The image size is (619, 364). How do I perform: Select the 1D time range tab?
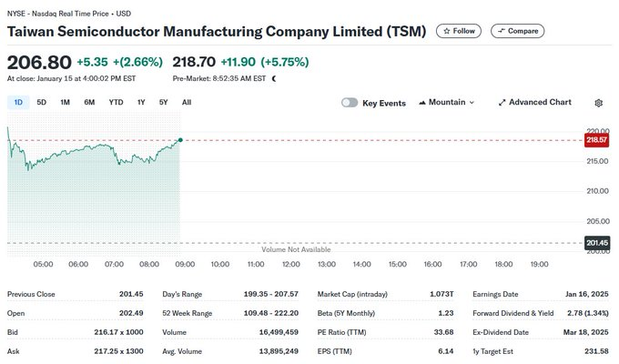pyautogui.click(x=18, y=103)
